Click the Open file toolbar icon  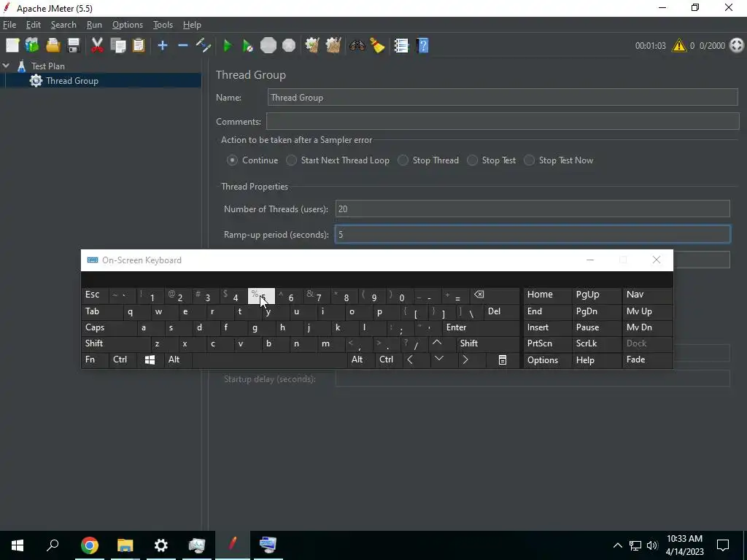tap(53, 46)
